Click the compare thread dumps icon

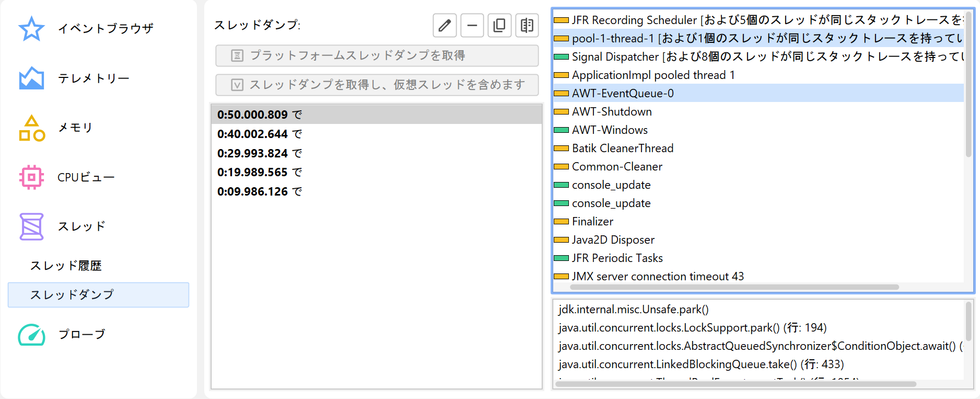[527, 25]
